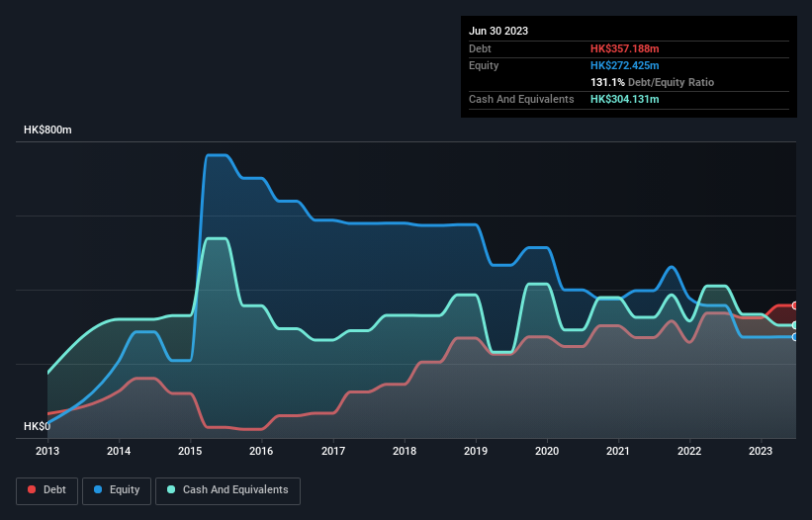Click the teal Cash endpoint marker

coord(795,325)
